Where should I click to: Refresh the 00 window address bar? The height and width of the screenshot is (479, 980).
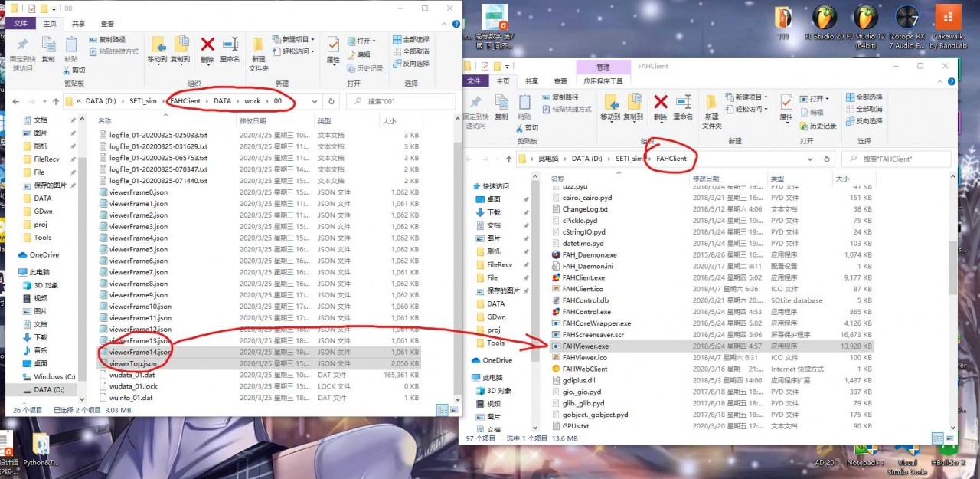[x=332, y=101]
